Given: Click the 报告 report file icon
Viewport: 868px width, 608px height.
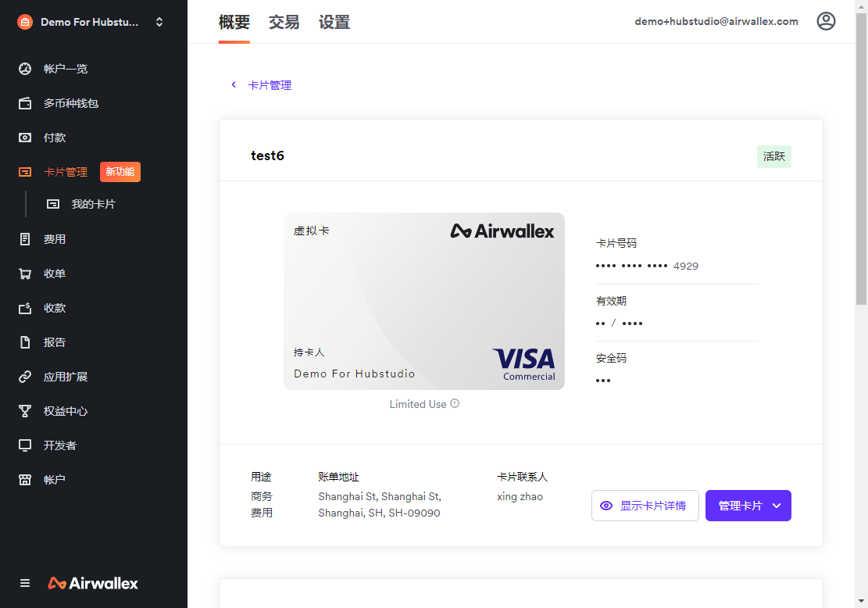Looking at the screenshot, I should pyautogui.click(x=25, y=342).
